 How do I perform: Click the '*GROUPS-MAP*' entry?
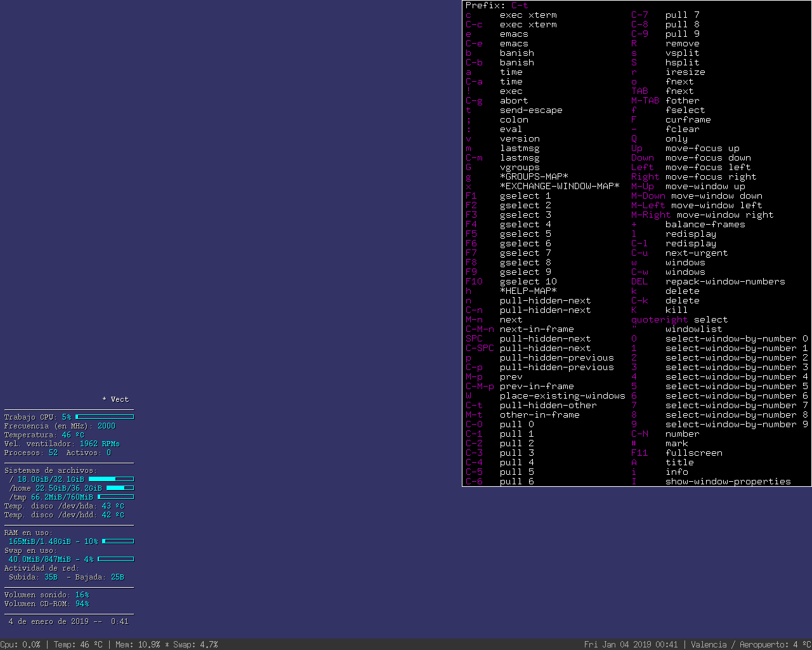tap(534, 176)
